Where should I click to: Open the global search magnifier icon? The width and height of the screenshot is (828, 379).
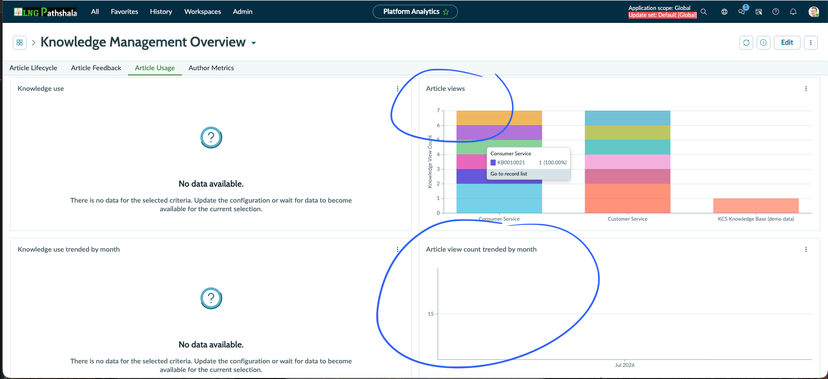704,12
